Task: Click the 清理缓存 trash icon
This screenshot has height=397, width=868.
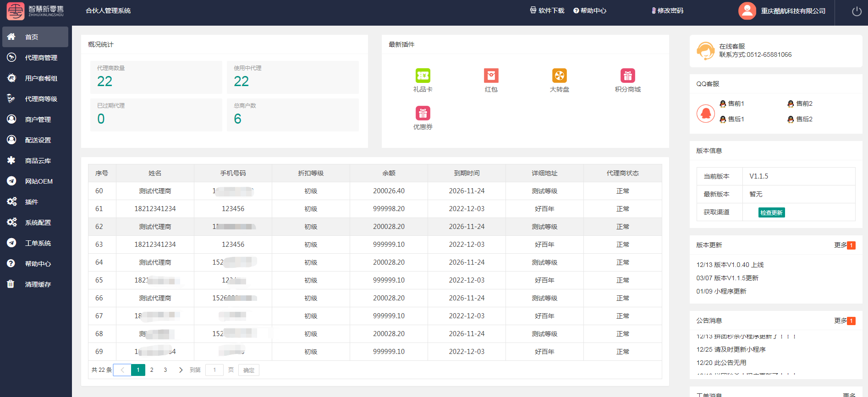Action: (x=11, y=284)
